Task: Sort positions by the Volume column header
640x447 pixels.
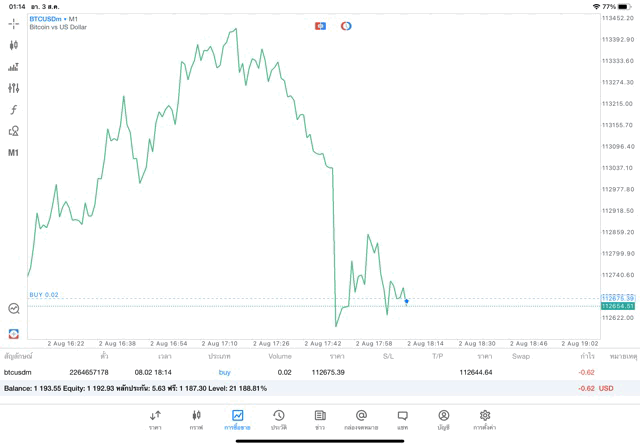Action: 280,356
